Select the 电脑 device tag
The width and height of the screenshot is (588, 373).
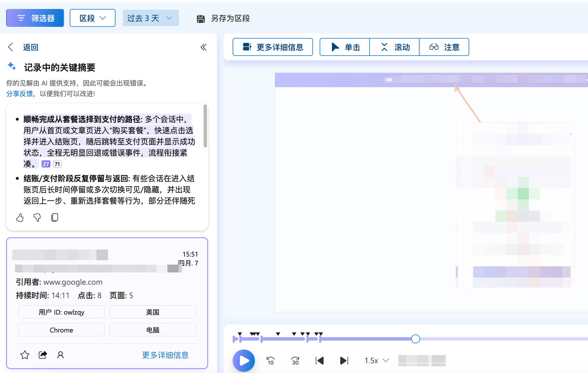click(153, 330)
